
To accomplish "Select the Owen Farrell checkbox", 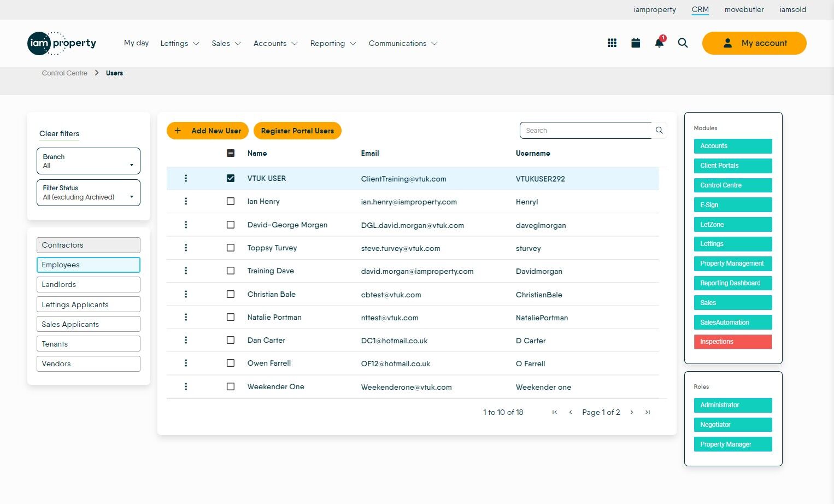I will 231,363.
